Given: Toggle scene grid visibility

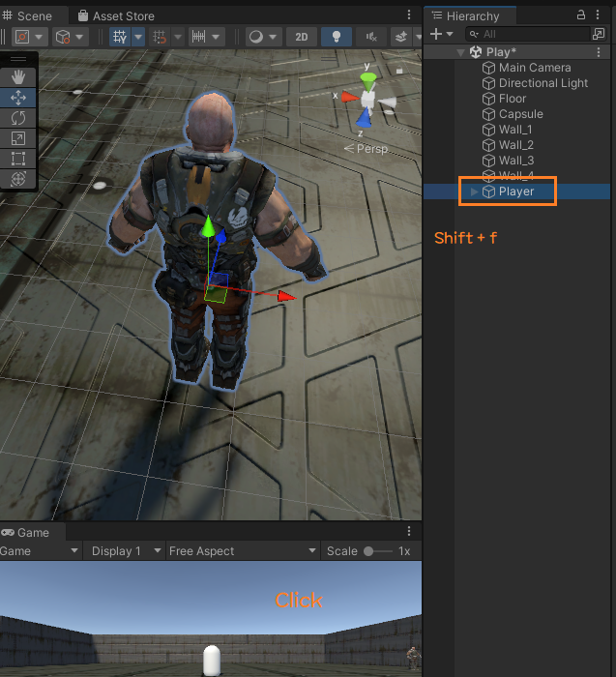Looking at the screenshot, I should 120,37.
